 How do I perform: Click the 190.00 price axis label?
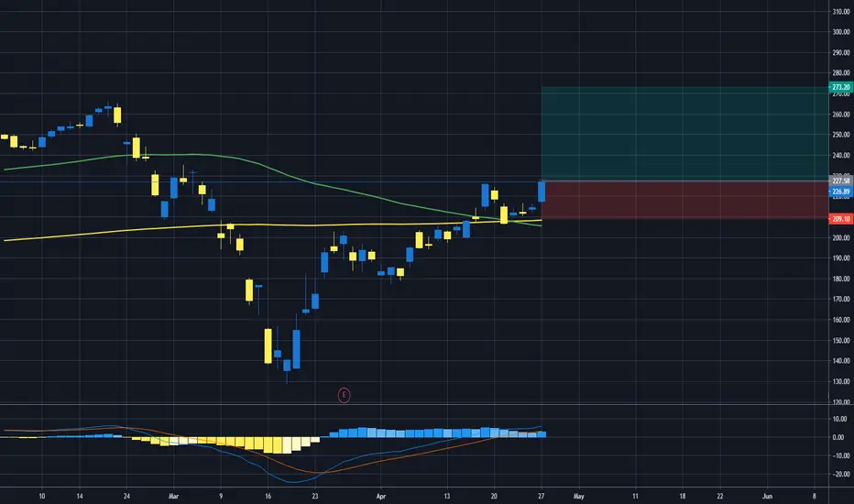[x=841, y=258]
